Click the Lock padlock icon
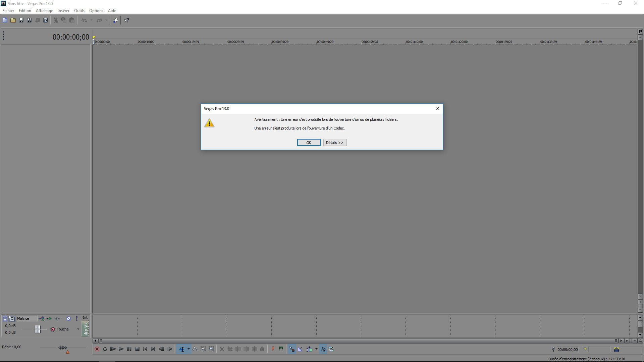The image size is (644, 362). coord(262,349)
